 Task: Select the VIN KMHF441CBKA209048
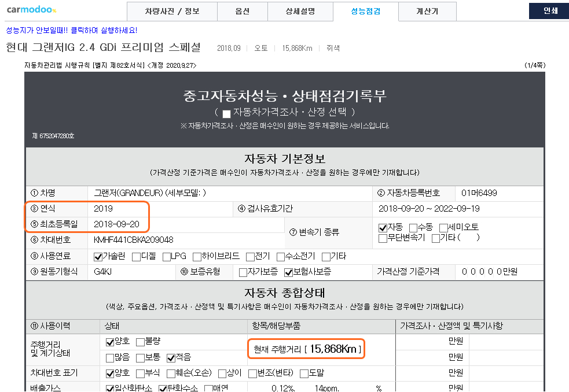(x=134, y=240)
